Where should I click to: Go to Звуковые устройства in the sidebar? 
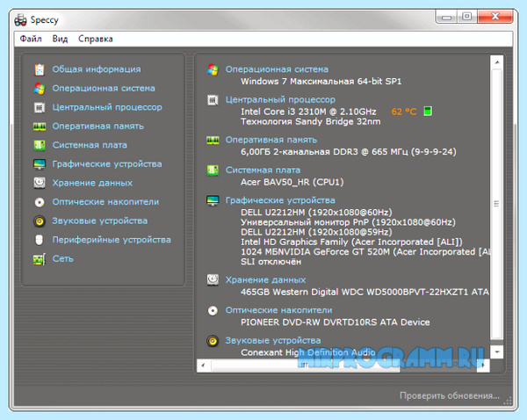[x=100, y=221]
